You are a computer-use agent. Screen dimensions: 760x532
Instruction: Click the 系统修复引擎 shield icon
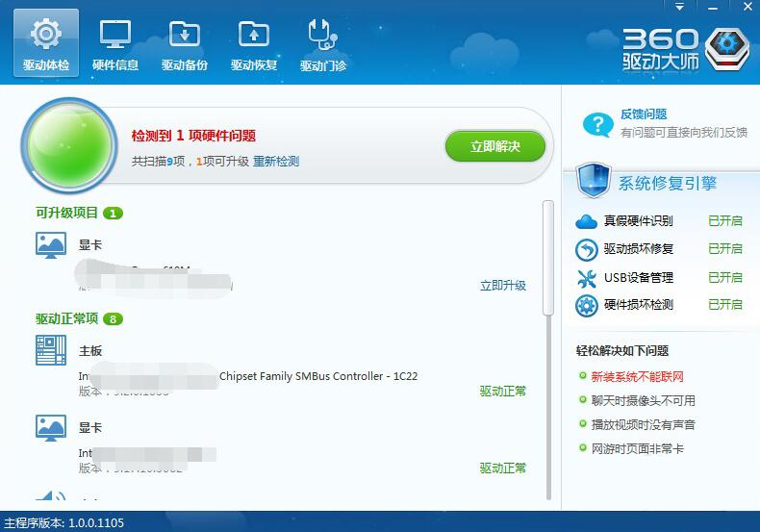pyautogui.click(x=593, y=181)
